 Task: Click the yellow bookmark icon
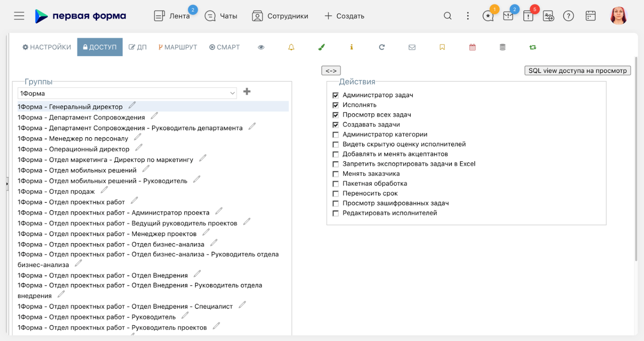(x=442, y=47)
